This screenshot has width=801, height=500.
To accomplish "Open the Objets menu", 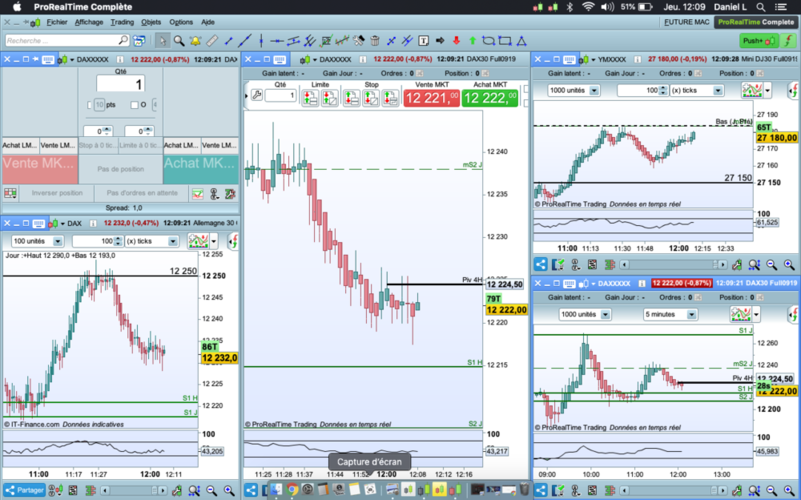I will (151, 22).
